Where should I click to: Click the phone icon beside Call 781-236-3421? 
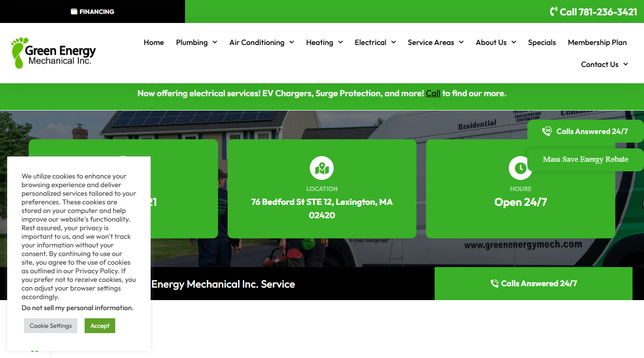tap(554, 11)
